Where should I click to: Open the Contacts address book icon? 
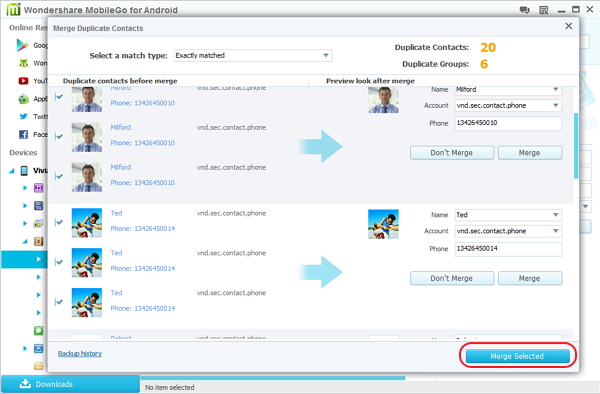pyautogui.click(x=38, y=241)
